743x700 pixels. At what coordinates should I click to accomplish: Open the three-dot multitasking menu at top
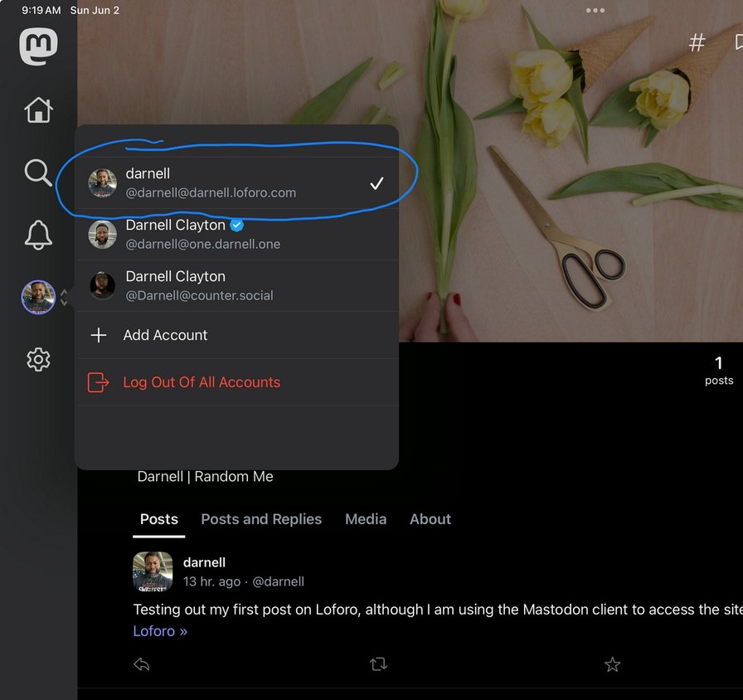click(x=595, y=10)
